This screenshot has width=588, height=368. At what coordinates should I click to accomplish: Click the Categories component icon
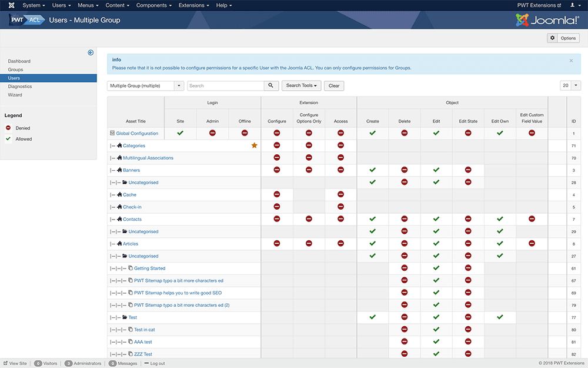point(119,145)
